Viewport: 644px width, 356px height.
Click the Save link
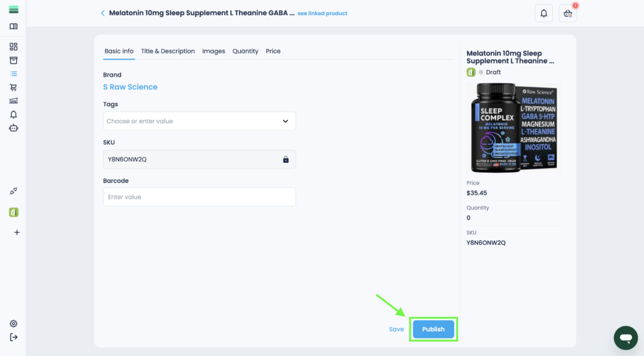[x=396, y=329]
